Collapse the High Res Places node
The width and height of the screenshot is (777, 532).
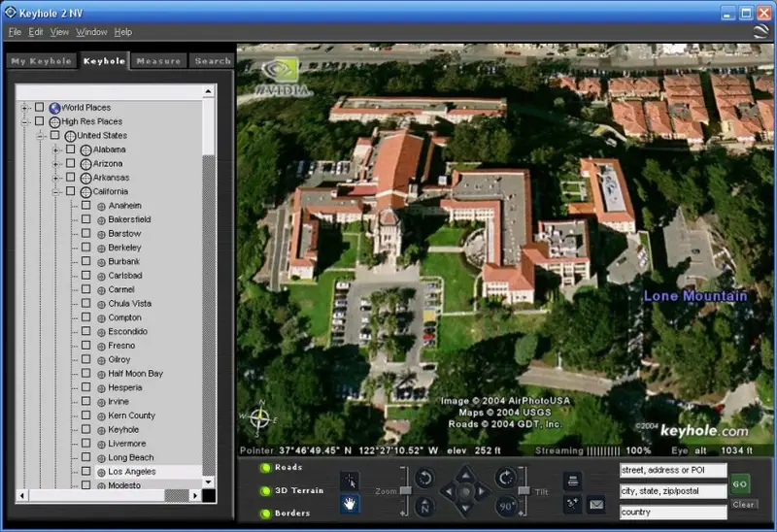point(24,121)
